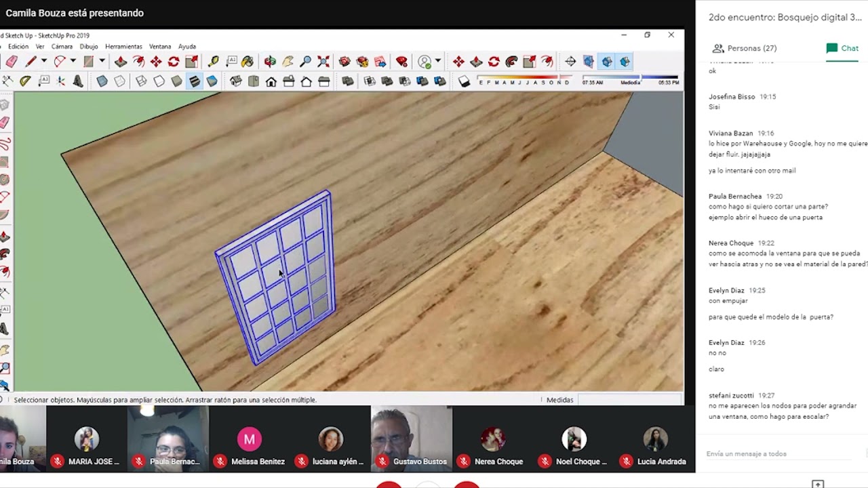868x488 pixels.
Task: Select the Zoom magnifier tool
Action: tap(306, 62)
